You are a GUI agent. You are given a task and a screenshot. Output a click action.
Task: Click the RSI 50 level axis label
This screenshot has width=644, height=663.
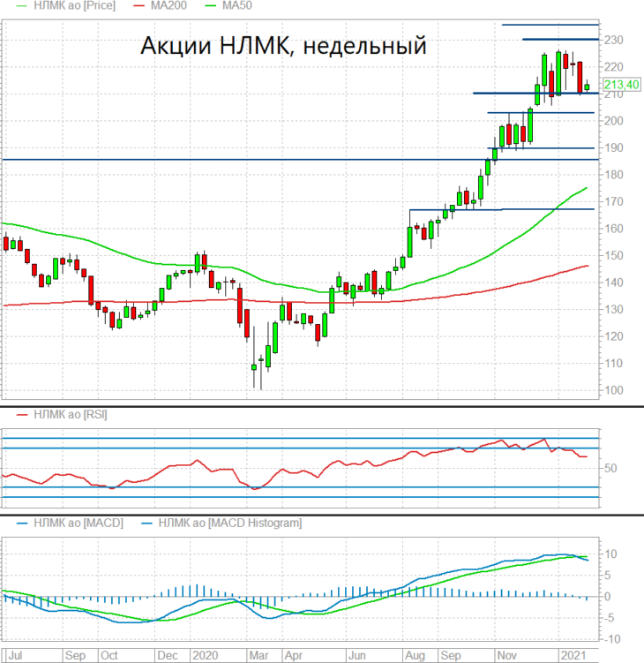pyautogui.click(x=610, y=469)
